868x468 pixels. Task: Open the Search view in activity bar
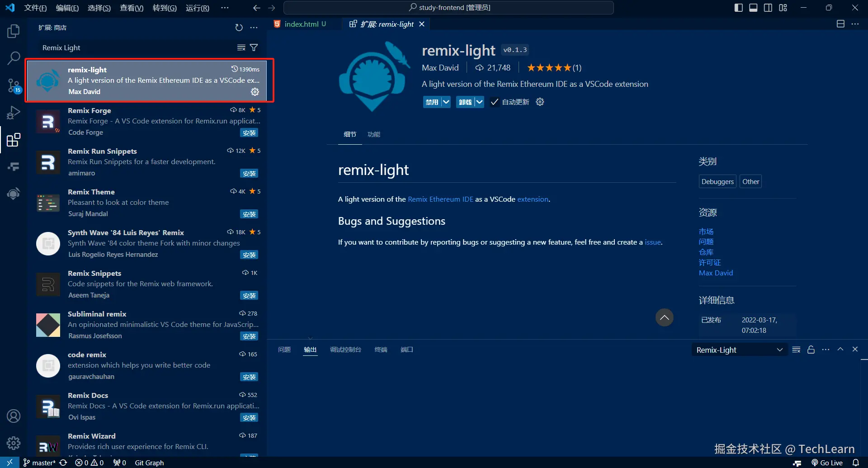14,58
